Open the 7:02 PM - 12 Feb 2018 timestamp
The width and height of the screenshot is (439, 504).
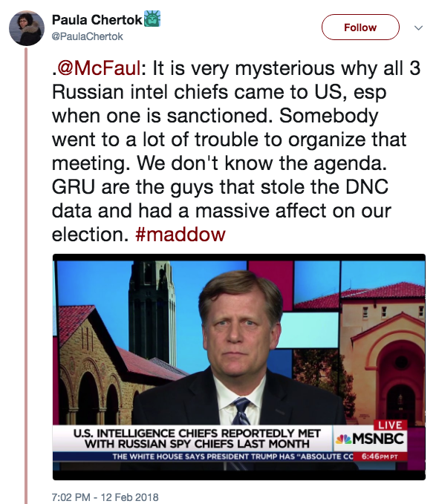point(105,497)
